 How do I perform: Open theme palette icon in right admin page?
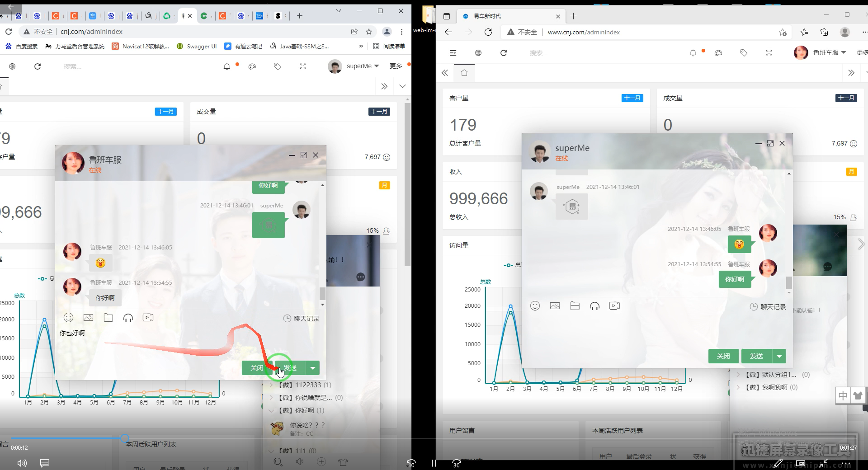coord(718,53)
